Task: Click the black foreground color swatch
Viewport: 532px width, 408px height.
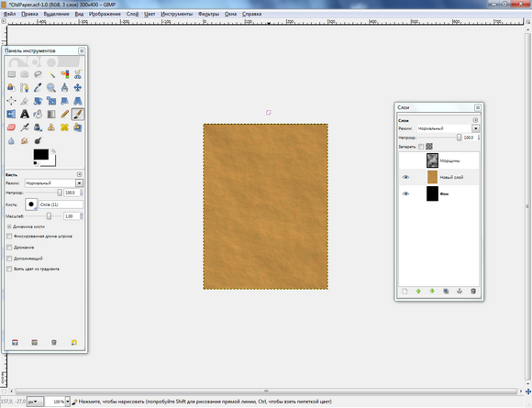Action: point(40,154)
